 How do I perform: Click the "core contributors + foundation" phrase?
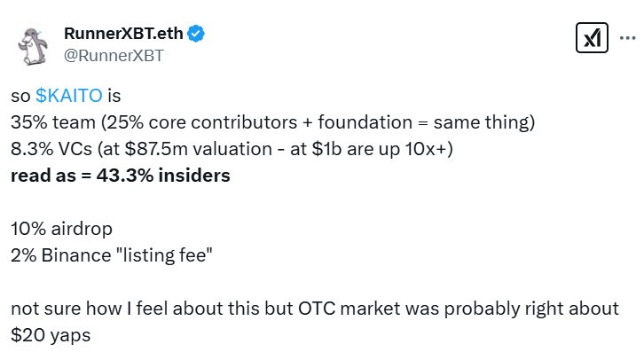click(280, 122)
